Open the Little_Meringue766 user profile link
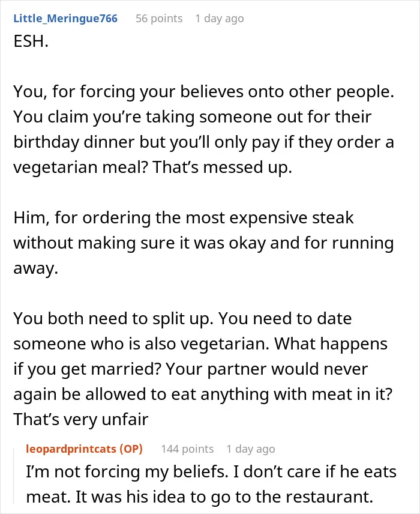This screenshot has width=420, height=514. (65, 19)
